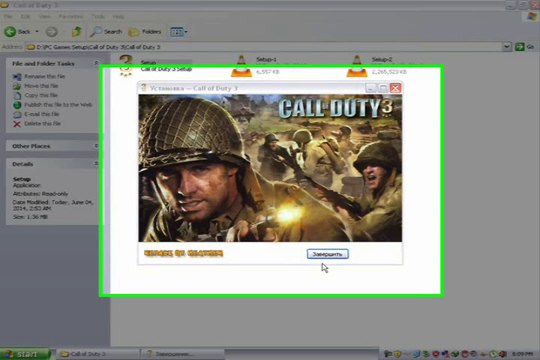Open the Windows Start menu
The width and height of the screenshot is (540, 360).
pos(26,354)
